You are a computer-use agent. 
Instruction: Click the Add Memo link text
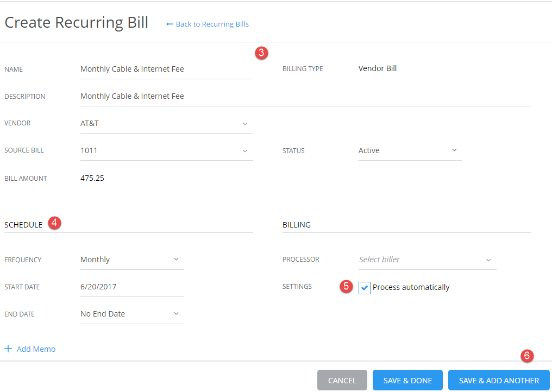(x=36, y=349)
